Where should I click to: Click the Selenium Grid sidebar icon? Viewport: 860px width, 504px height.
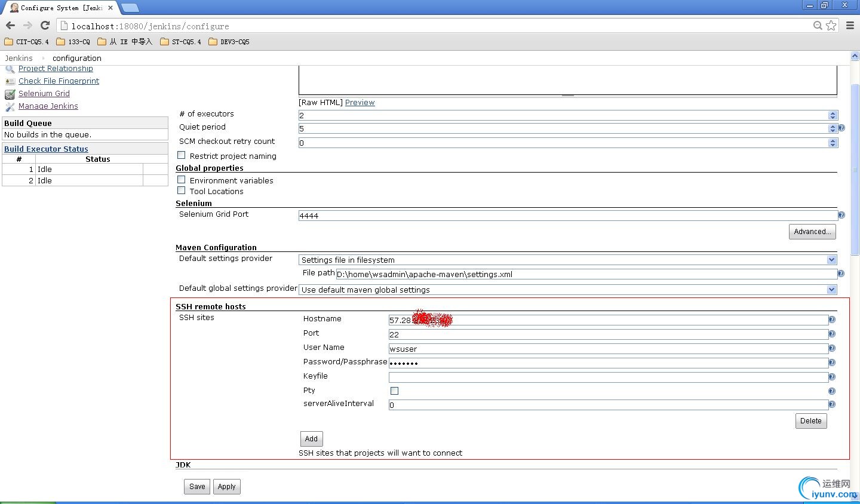click(x=10, y=94)
